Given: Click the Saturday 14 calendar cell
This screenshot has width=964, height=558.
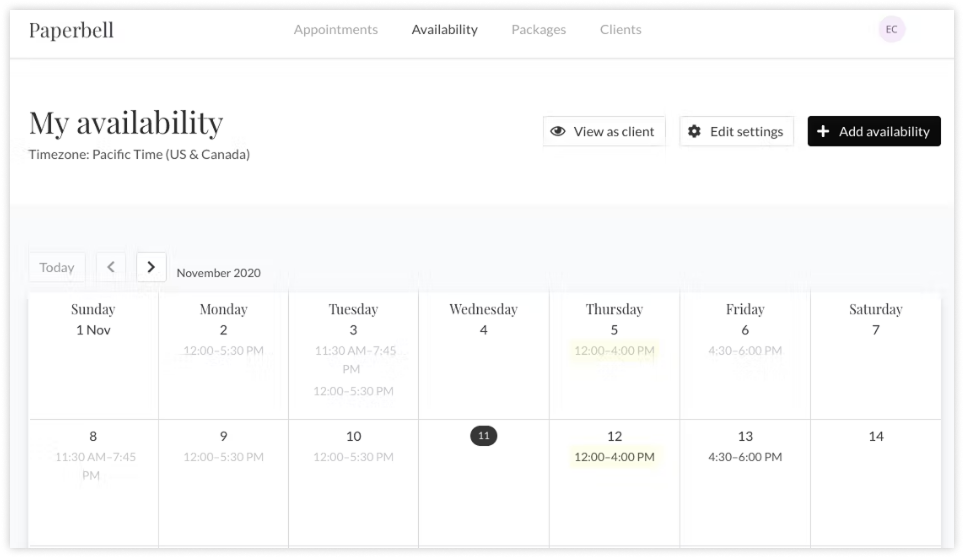Looking at the screenshot, I should (875, 483).
